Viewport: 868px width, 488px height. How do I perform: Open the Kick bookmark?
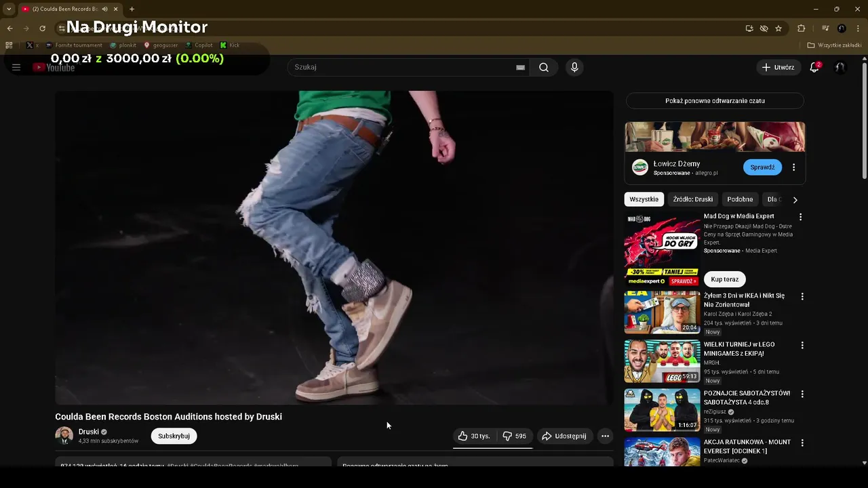click(230, 45)
